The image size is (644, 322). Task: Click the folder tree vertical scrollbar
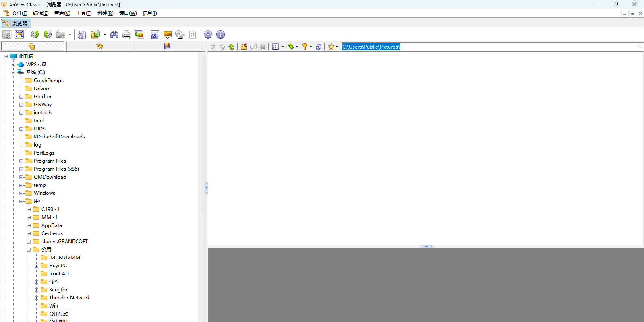201,136
